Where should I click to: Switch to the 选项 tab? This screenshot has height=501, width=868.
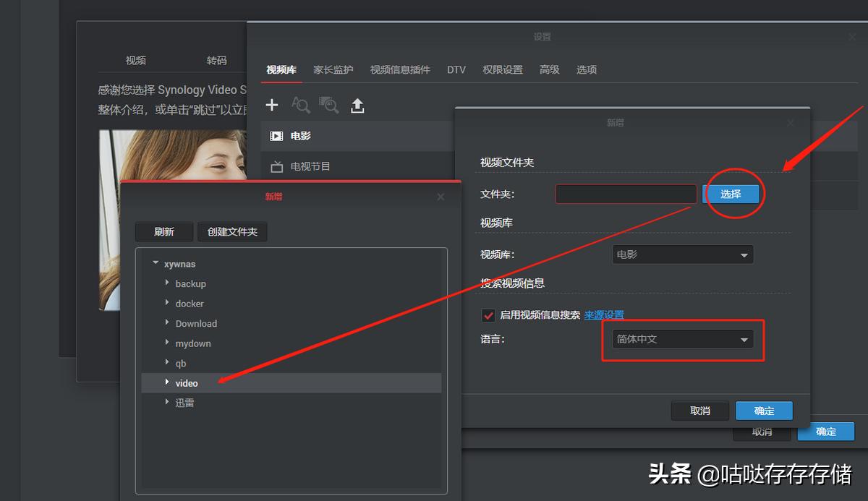pos(586,69)
